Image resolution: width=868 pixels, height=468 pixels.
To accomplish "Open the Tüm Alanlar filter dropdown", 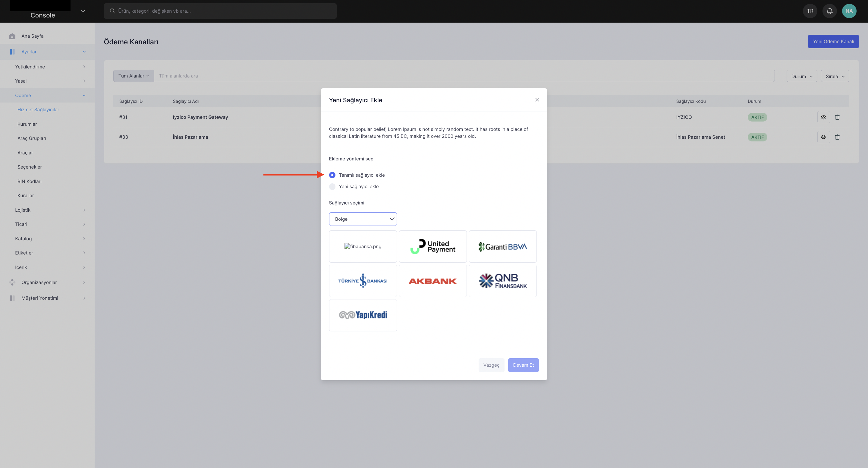I will pos(134,76).
